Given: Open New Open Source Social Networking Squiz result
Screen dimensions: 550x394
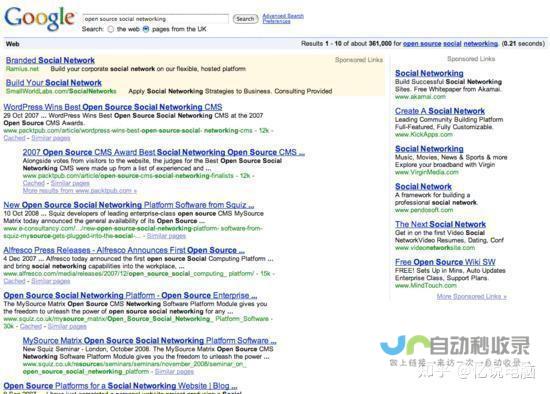Looking at the screenshot, I should point(129,205).
